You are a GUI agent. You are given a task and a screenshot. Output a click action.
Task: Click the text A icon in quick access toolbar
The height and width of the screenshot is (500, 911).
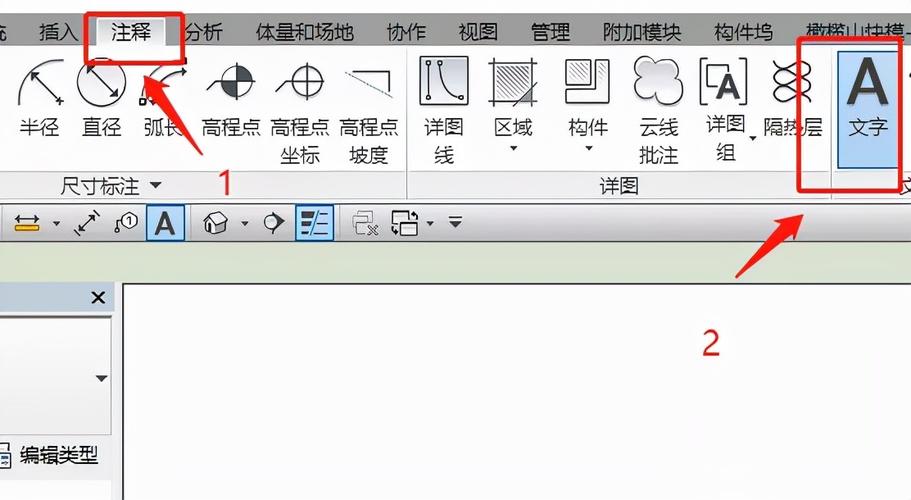[x=165, y=223]
